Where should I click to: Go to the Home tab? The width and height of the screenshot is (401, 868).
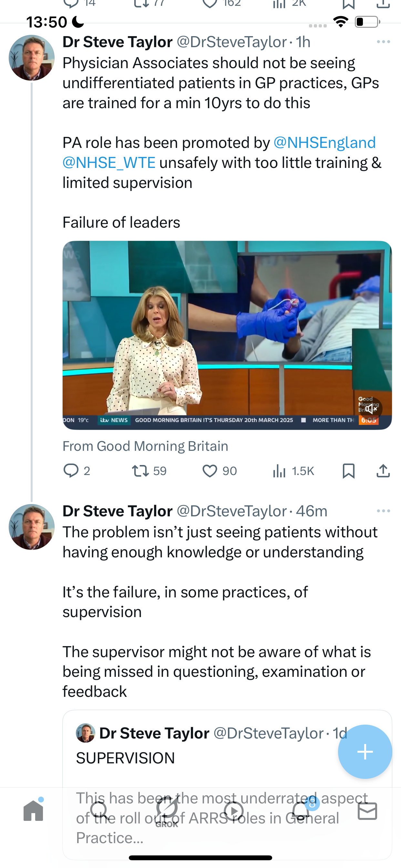tap(33, 811)
